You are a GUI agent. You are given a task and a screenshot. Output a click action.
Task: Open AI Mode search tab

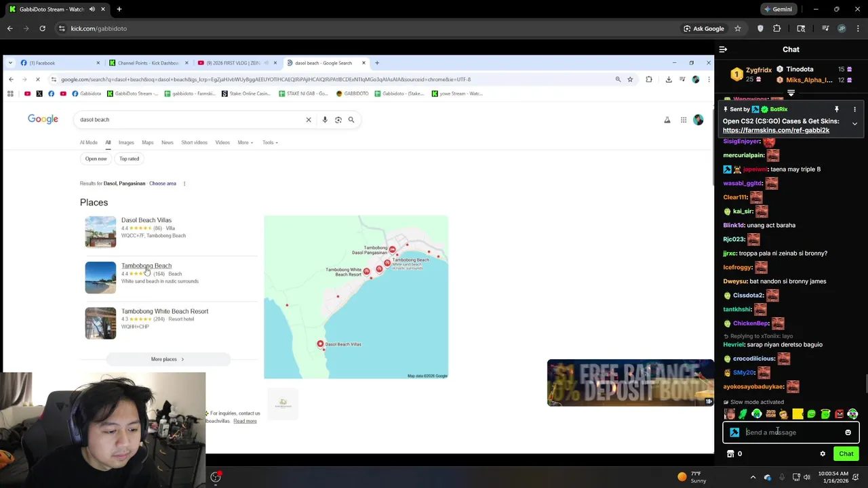(x=89, y=142)
